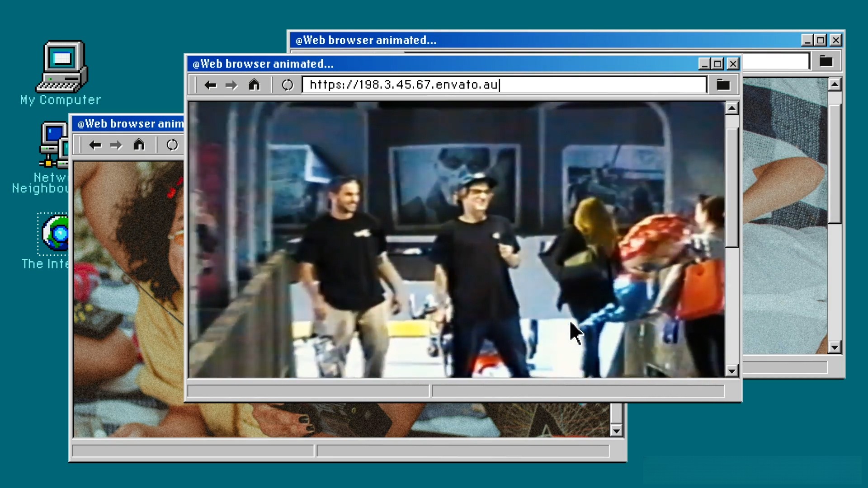Toggle the forward arrow in second browser
This screenshot has height=488, width=868.
coord(116,145)
